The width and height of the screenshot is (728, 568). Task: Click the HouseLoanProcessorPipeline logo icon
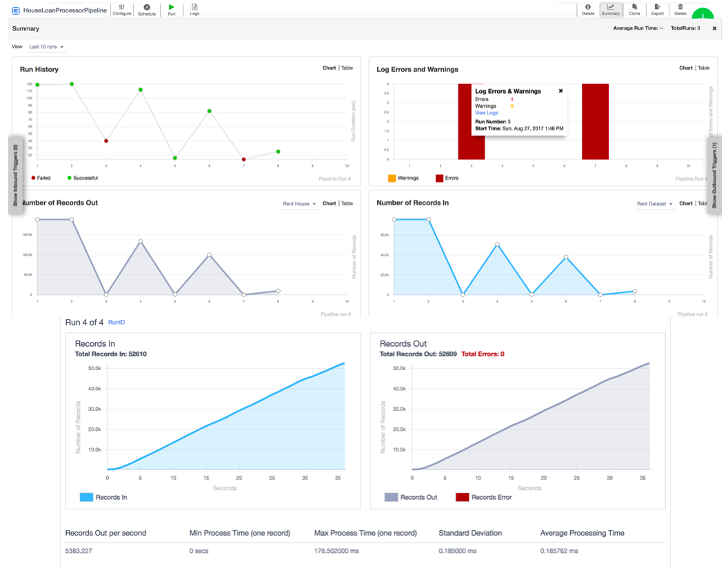pyautogui.click(x=16, y=10)
